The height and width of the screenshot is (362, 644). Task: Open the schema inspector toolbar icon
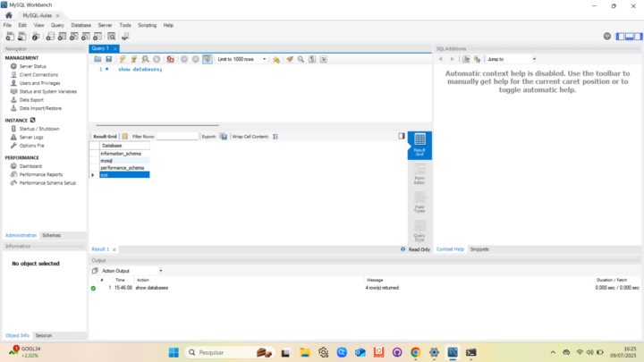pos(36,37)
